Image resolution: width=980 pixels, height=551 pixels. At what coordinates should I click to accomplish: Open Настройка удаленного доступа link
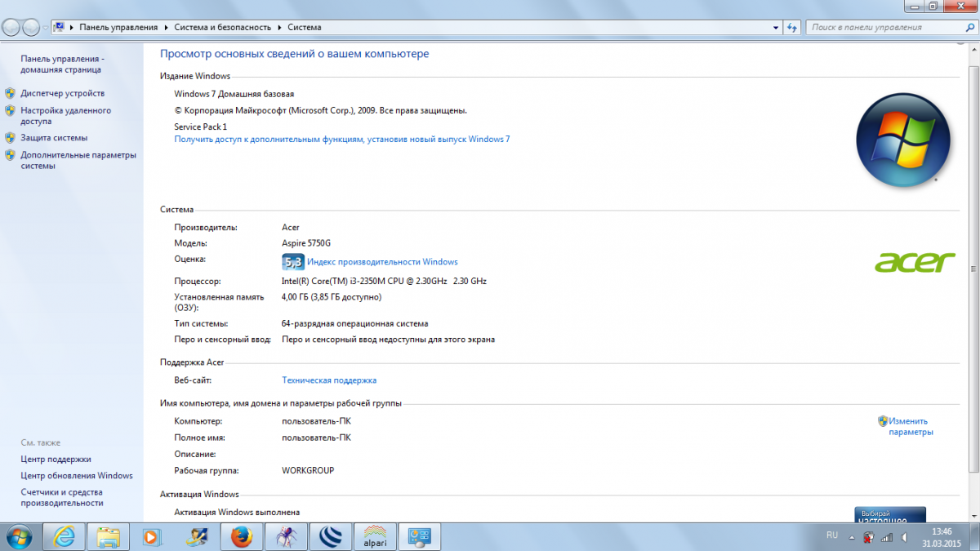coord(66,116)
